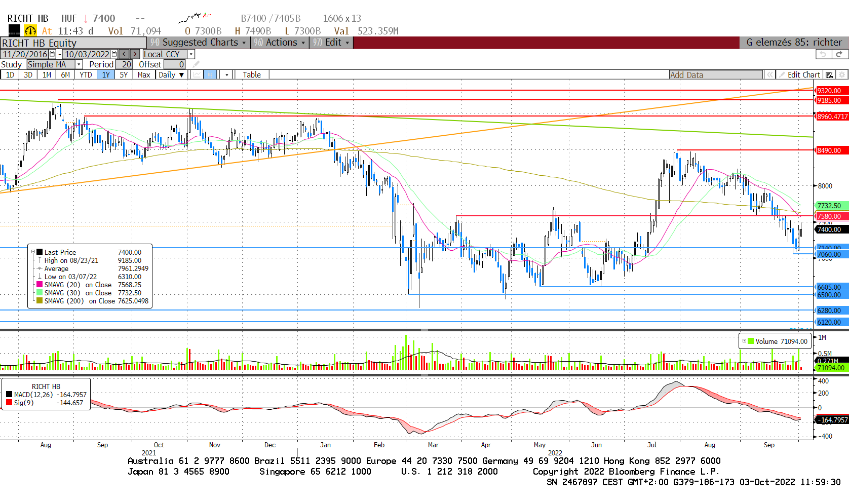The height and width of the screenshot is (504, 849).
Task: Open chart settings gear icon
Action: (x=842, y=75)
